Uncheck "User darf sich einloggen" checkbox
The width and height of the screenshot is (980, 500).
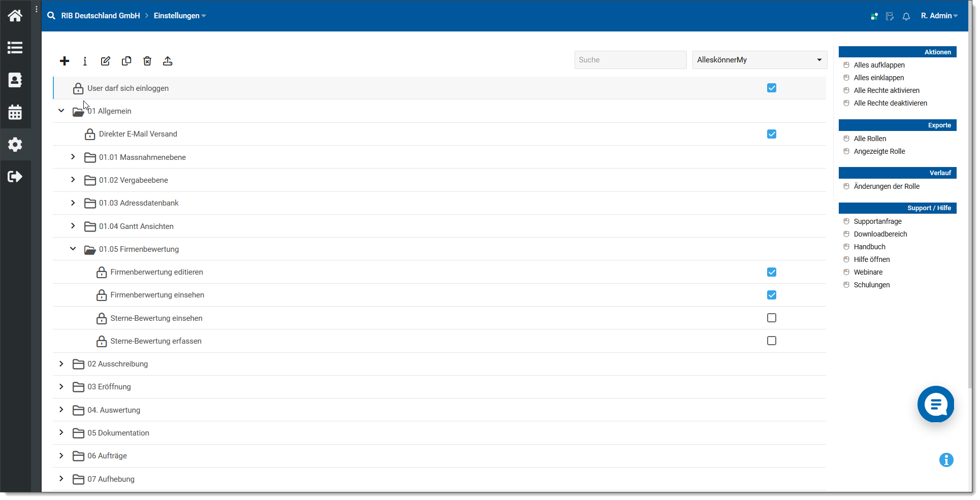point(771,88)
